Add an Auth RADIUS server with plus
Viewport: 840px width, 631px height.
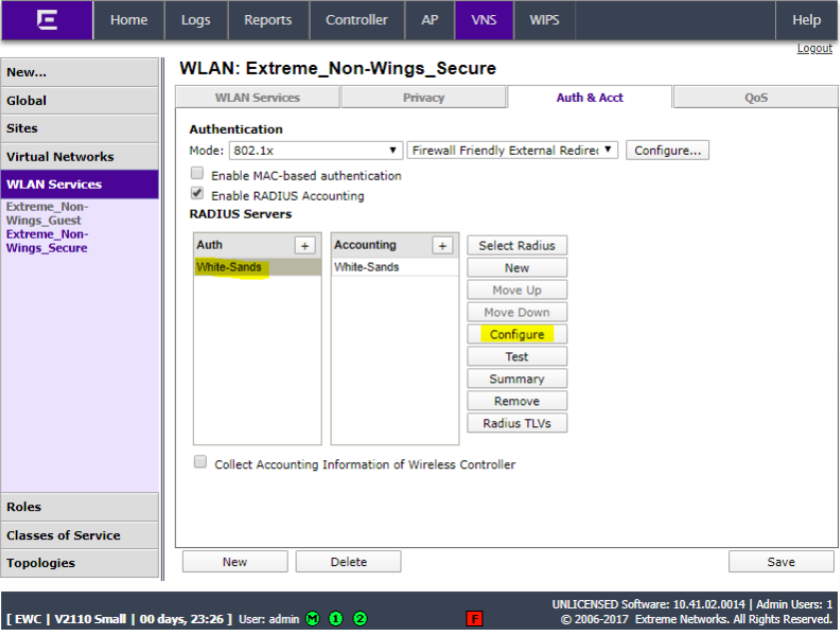click(x=305, y=246)
